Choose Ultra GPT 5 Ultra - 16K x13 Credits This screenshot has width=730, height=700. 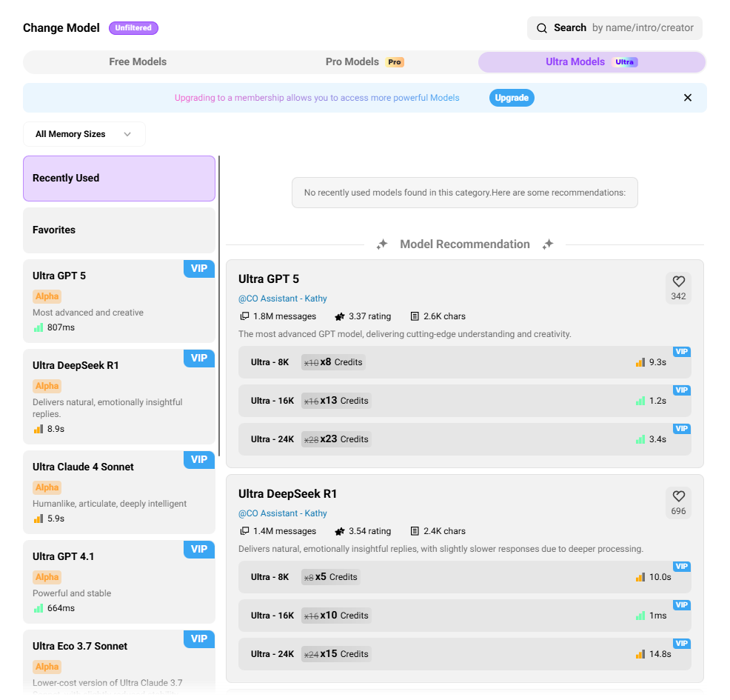[465, 401]
